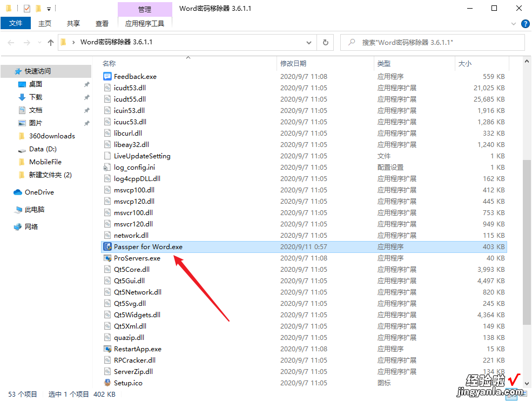Select 360downloads folder in sidebar
The width and height of the screenshot is (532, 401).
pyautogui.click(x=52, y=136)
